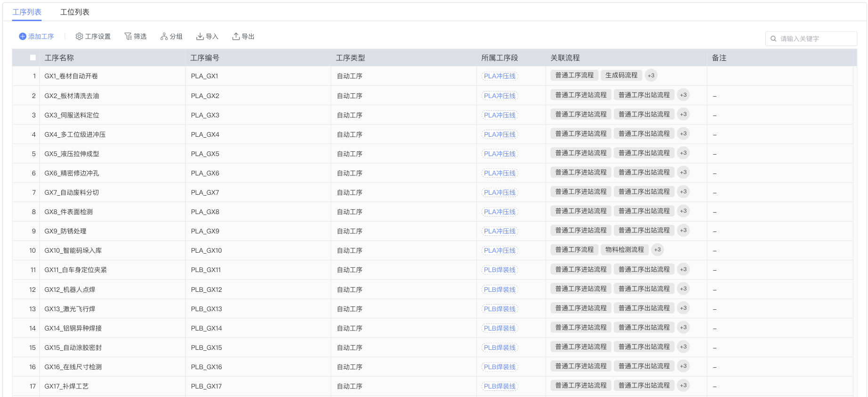The width and height of the screenshot is (868, 397).
Task: Select the 工序列表 tab
Action: [x=27, y=12]
